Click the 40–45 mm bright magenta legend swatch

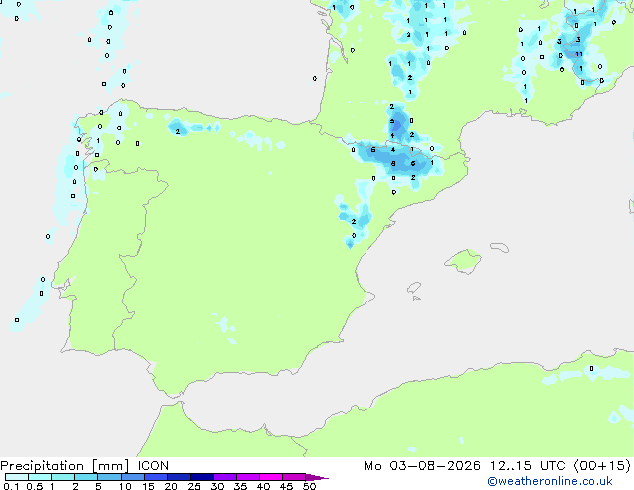(271, 477)
